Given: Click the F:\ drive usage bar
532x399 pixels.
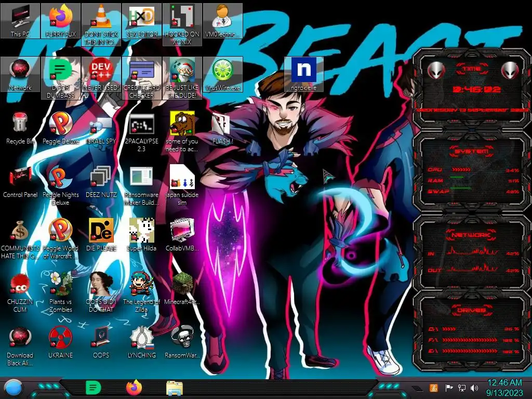Looking at the screenshot, I should tap(470, 340).
